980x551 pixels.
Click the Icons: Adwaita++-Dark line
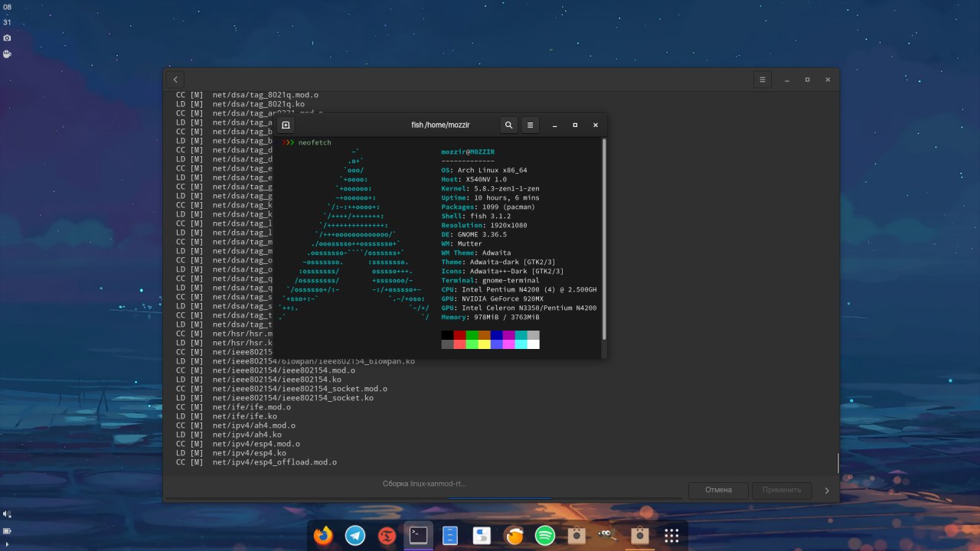502,272
